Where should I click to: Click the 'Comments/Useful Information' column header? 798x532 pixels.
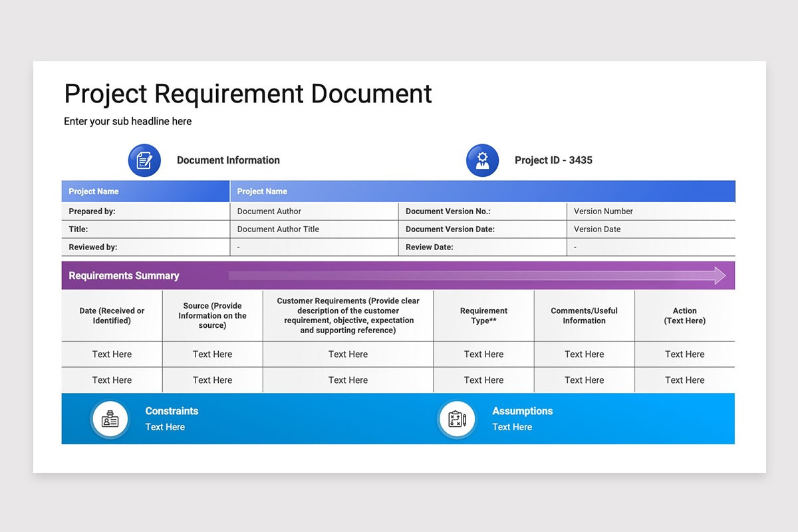585,316
